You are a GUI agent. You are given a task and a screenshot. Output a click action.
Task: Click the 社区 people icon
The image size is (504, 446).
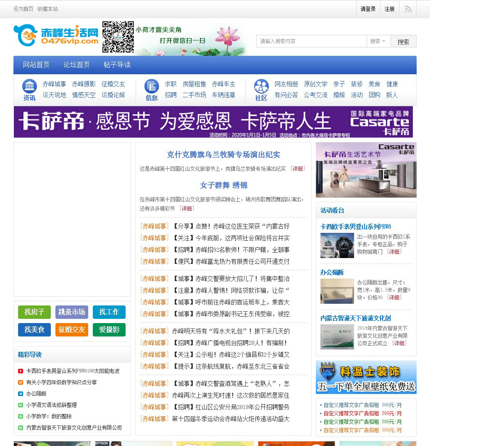(261, 86)
